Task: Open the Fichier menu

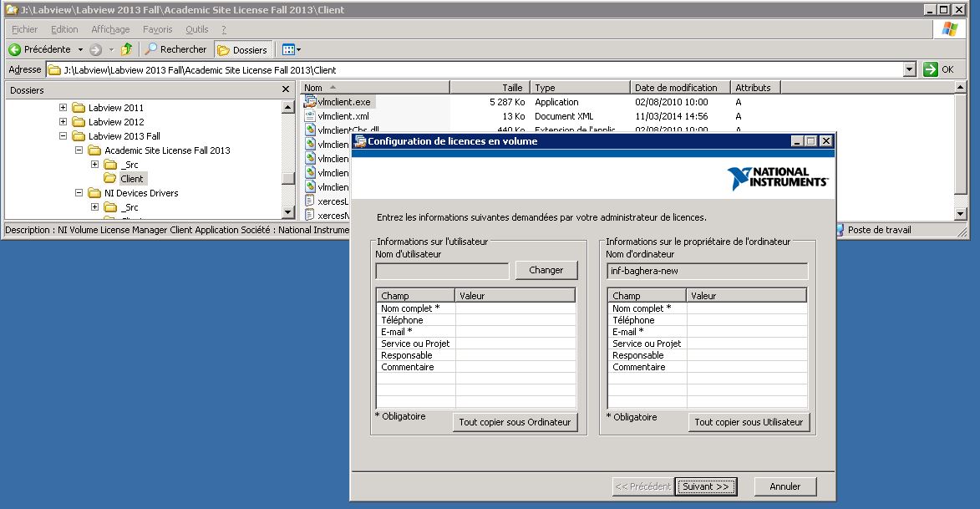Action: [24, 29]
